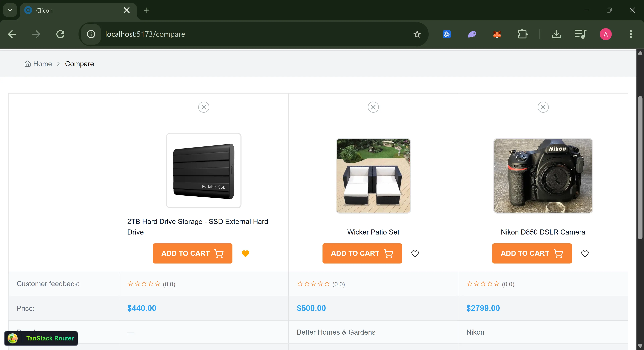Bookmark this page with the star icon

(417, 34)
